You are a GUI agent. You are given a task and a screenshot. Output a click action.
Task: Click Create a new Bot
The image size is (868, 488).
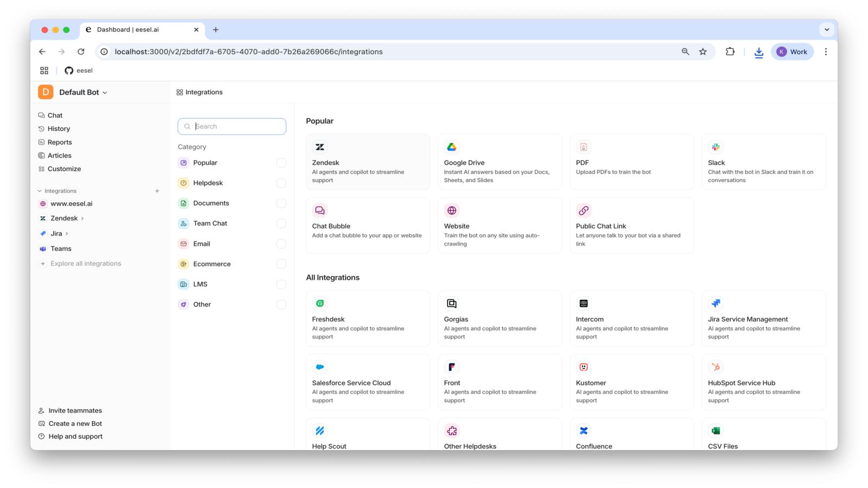coord(75,423)
